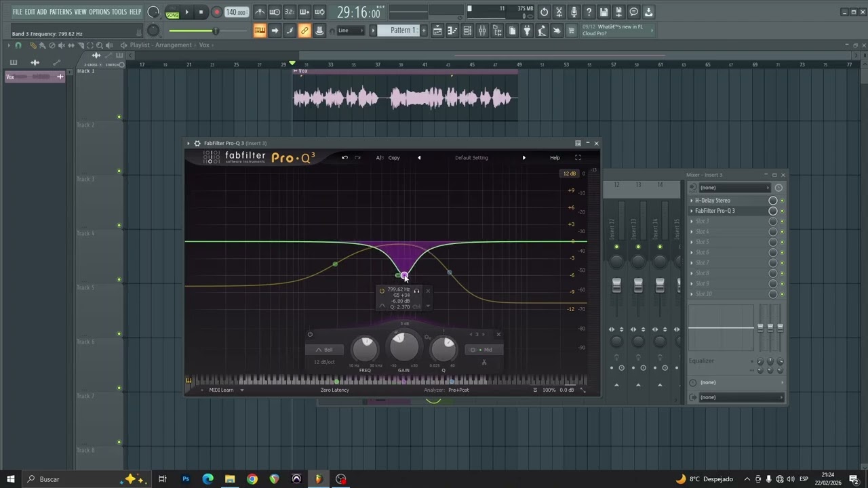Click the undo arrow in Pro-Q 3
The image size is (868, 488).
[344, 158]
